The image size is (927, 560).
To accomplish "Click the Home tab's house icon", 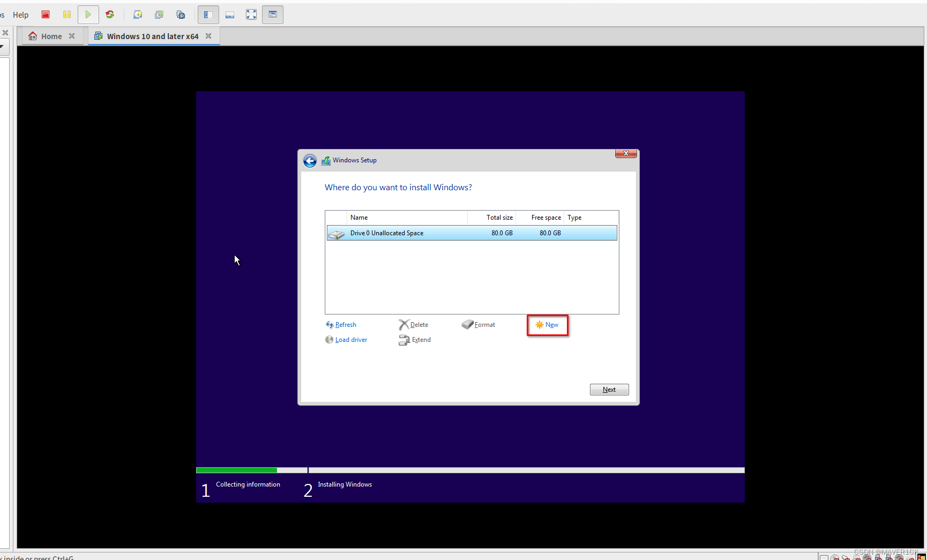I will coord(33,36).
